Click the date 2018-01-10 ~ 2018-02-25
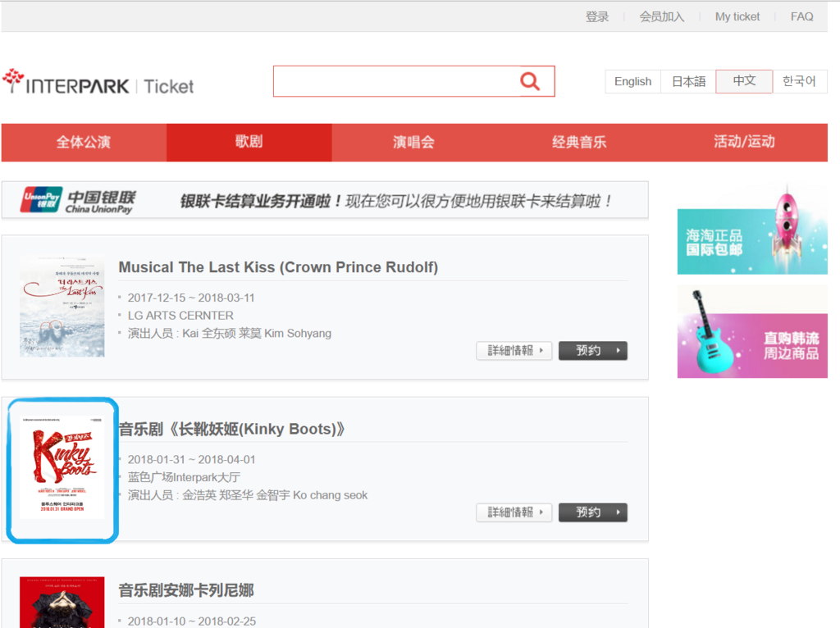Image resolution: width=840 pixels, height=628 pixels. (x=191, y=621)
